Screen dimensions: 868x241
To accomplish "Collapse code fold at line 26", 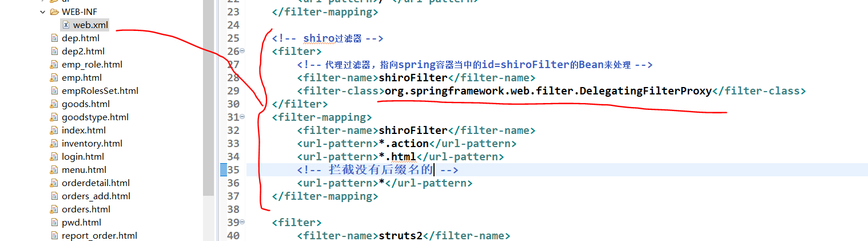I will 242,52.
